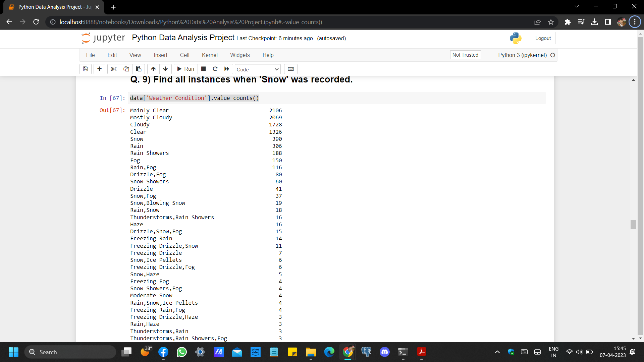
Task: Restart kernel and run all cells
Action: (x=227, y=69)
